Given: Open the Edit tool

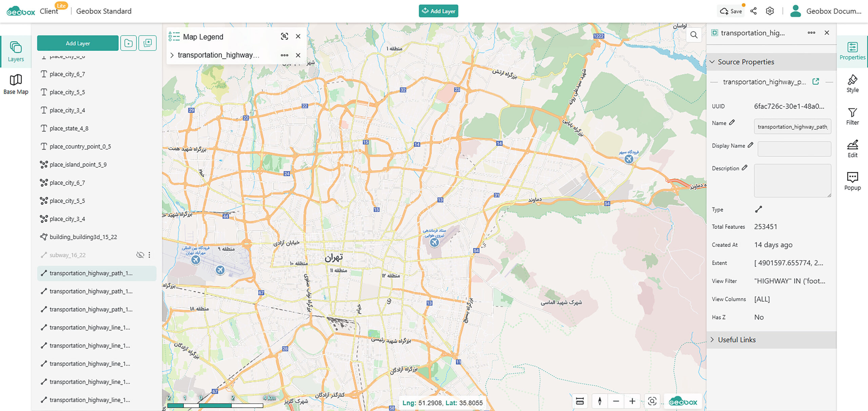Looking at the screenshot, I should (x=852, y=149).
